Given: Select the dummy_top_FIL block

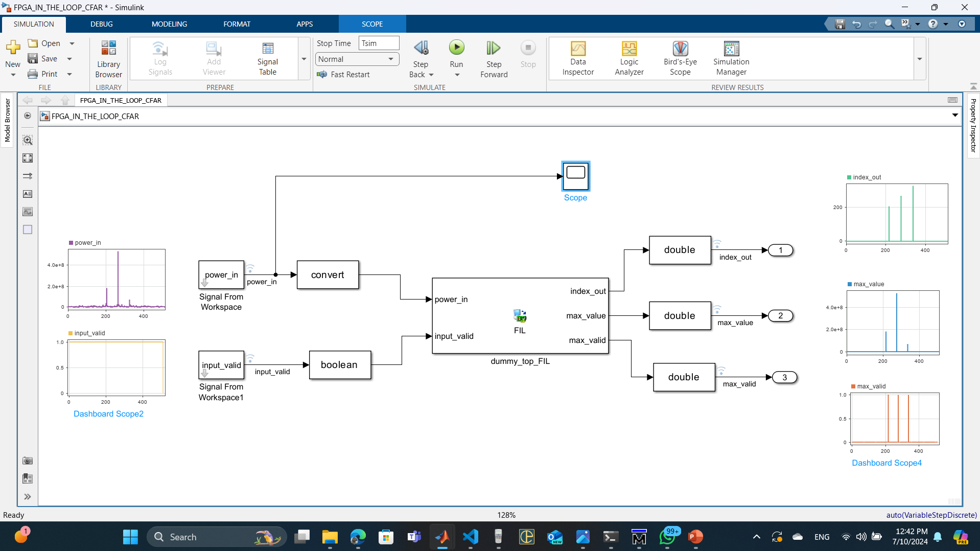Looking at the screenshot, I should (520, 315).
